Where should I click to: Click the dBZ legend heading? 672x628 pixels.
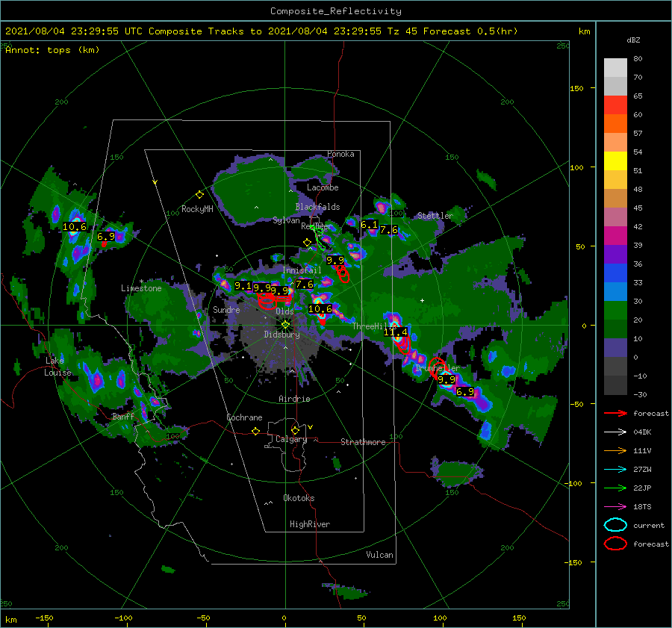coord(633,40)
